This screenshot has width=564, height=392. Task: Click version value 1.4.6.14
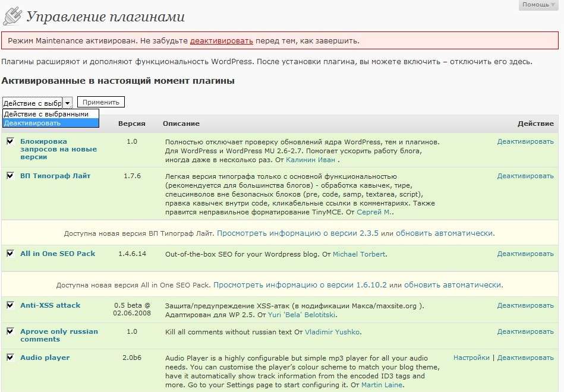tap(132, 254)
